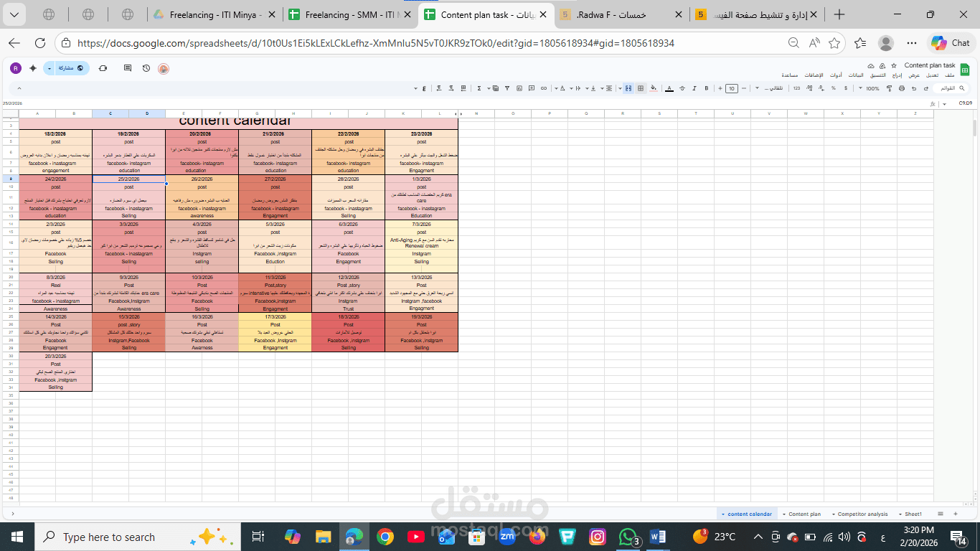Image resolution: width=980 pixels, height=551 pixels.
Task: Click the purple R account avatar
Action: click(16, 68)
